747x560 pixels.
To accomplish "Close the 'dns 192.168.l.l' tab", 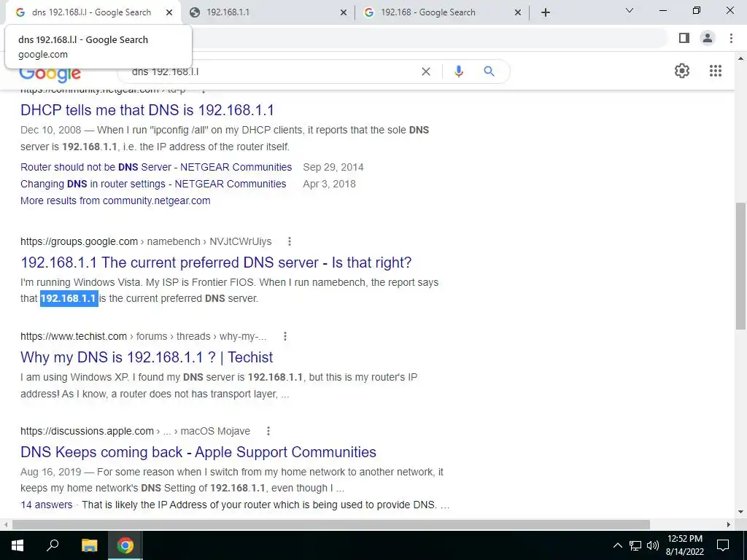I will [x=169, y=13].
